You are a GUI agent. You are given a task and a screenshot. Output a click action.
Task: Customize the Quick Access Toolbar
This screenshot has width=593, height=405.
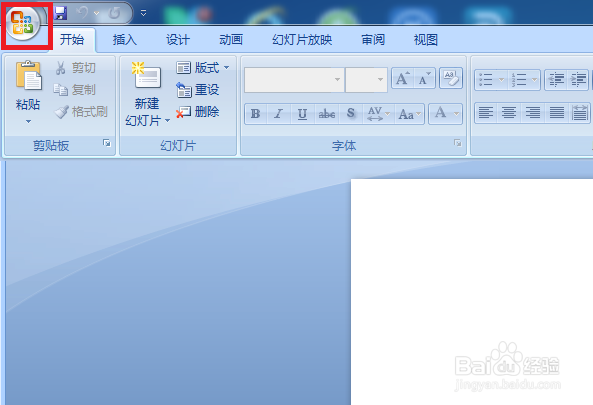143,13
